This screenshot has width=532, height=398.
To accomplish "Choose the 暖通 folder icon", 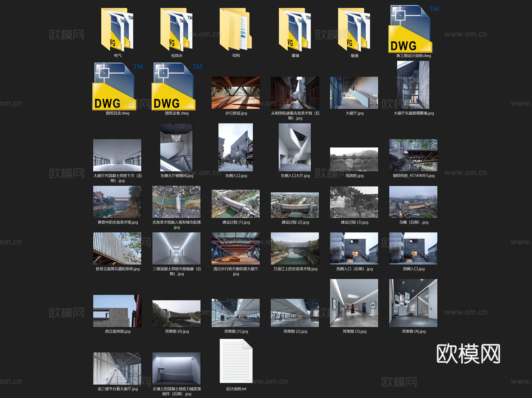I will point(354,29).
